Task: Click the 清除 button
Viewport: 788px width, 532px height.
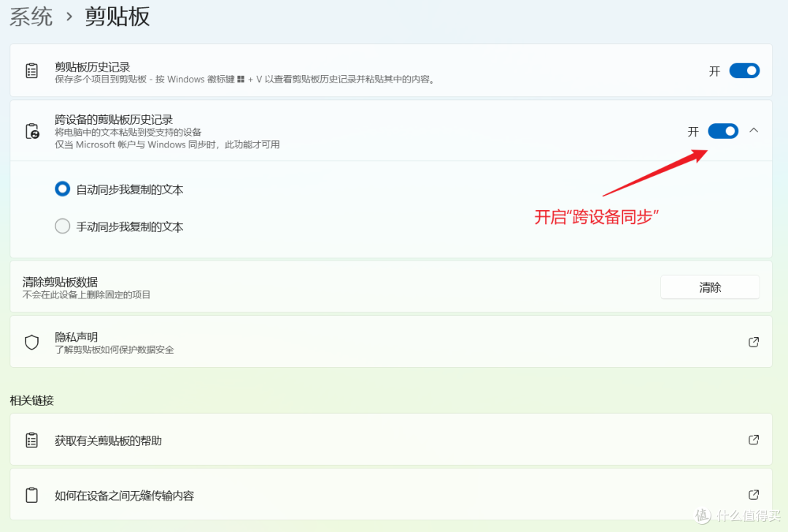Action: pos(710,287)
